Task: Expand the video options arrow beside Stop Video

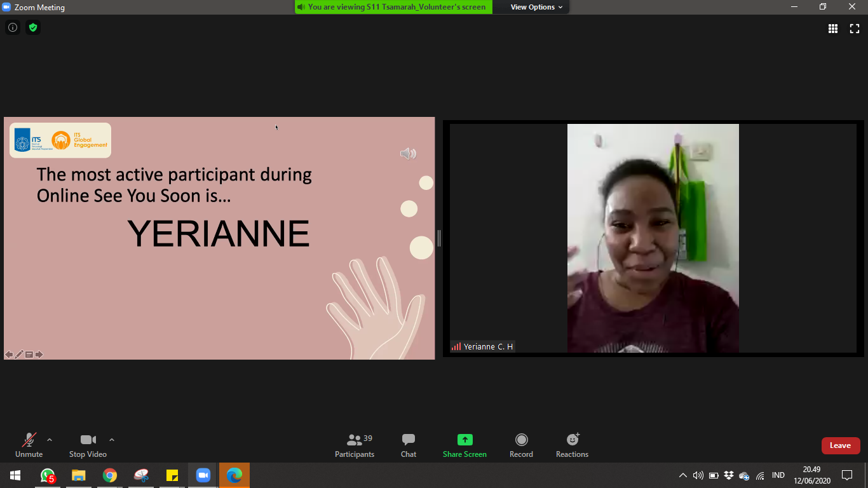Action: click(112, 440)
